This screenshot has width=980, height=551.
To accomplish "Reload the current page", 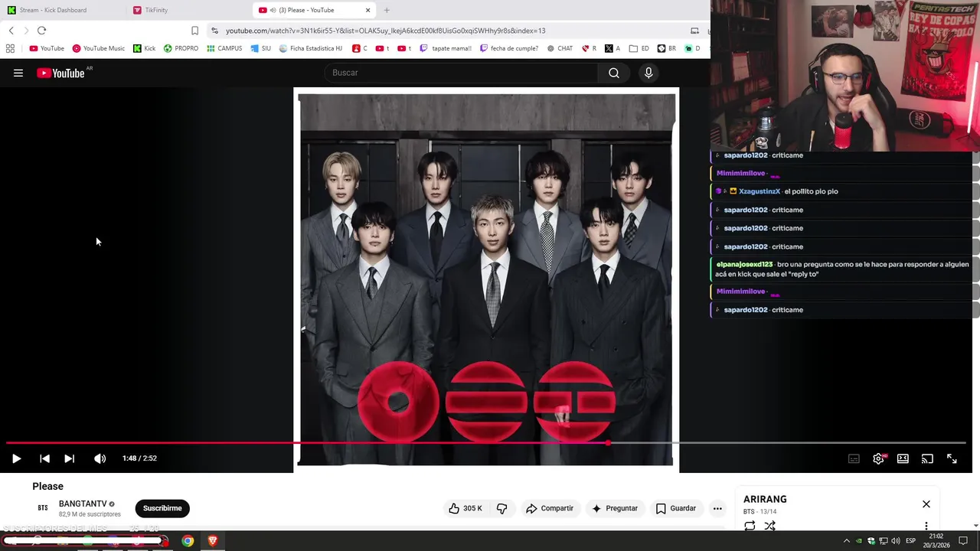I will (41, 31).
